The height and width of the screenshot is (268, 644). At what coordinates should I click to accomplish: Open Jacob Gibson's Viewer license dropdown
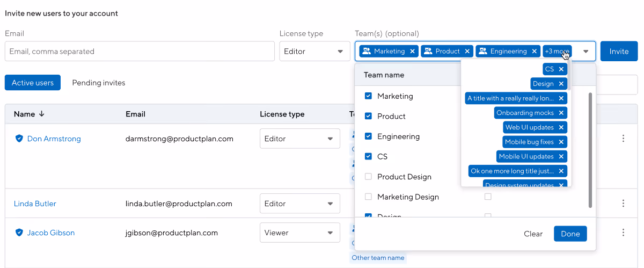pyautogui.click(x=299, y=233)
